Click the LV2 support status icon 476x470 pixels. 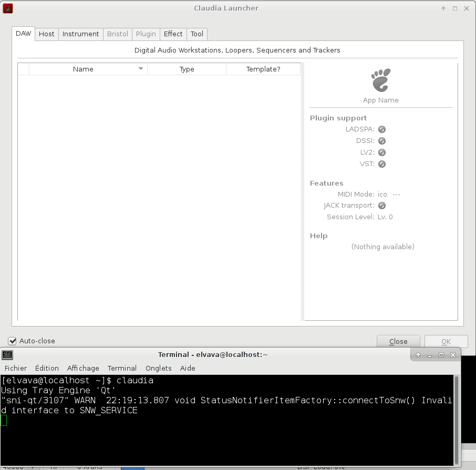(x=382, y=152)
